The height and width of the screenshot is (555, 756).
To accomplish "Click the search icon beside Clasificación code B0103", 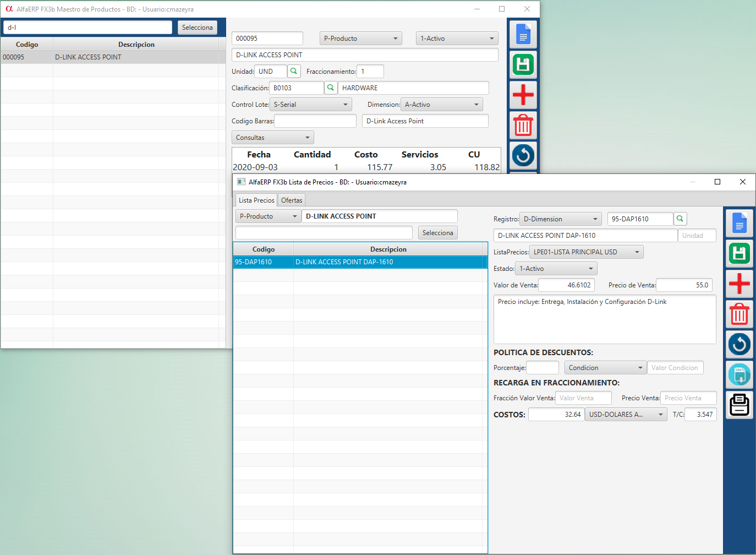I will point(331,88).
